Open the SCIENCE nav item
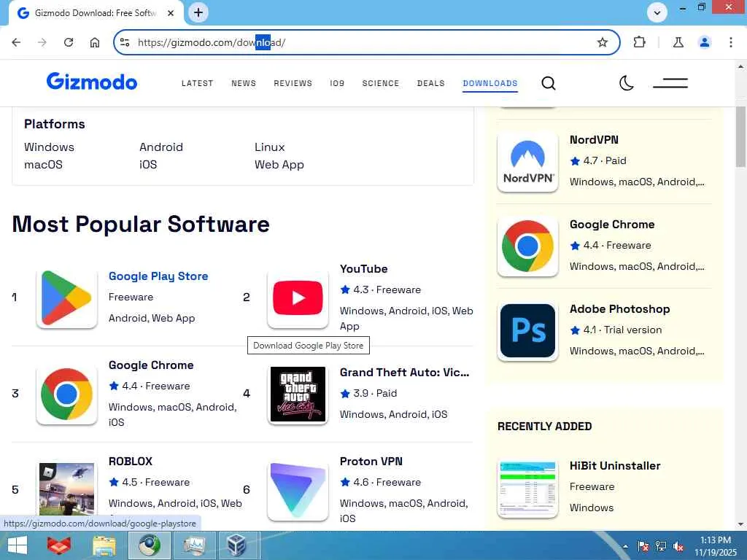747x560 pixels. tap(380, 83)
